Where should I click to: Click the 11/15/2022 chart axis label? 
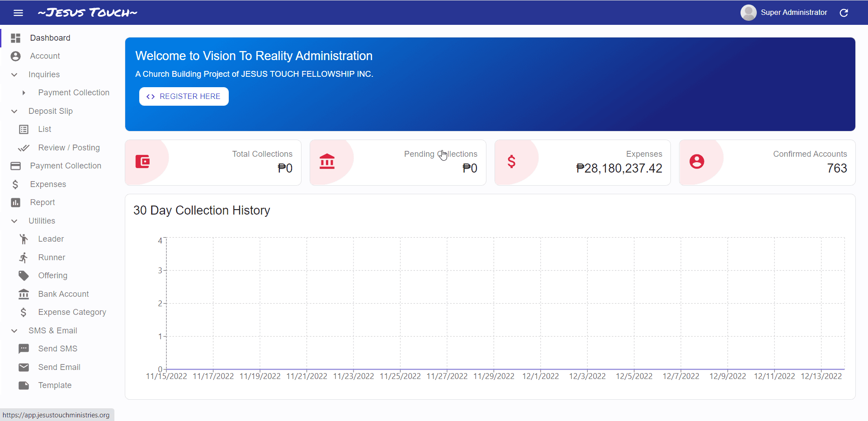(x=166, y=376)
